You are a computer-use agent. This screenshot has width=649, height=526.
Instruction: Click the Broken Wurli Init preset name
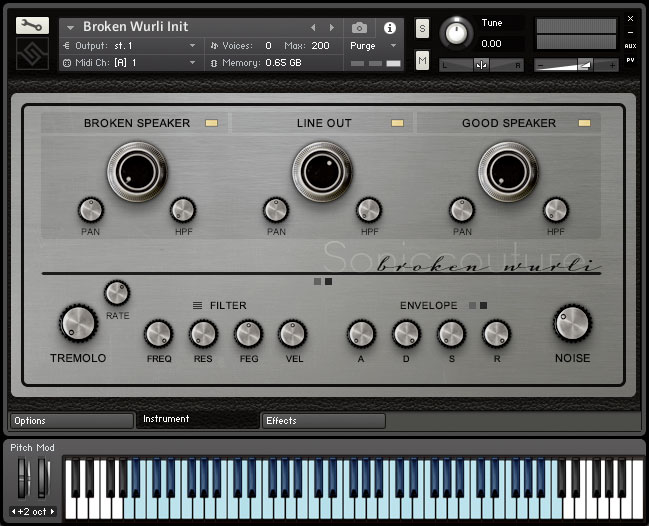pos(135,26)
